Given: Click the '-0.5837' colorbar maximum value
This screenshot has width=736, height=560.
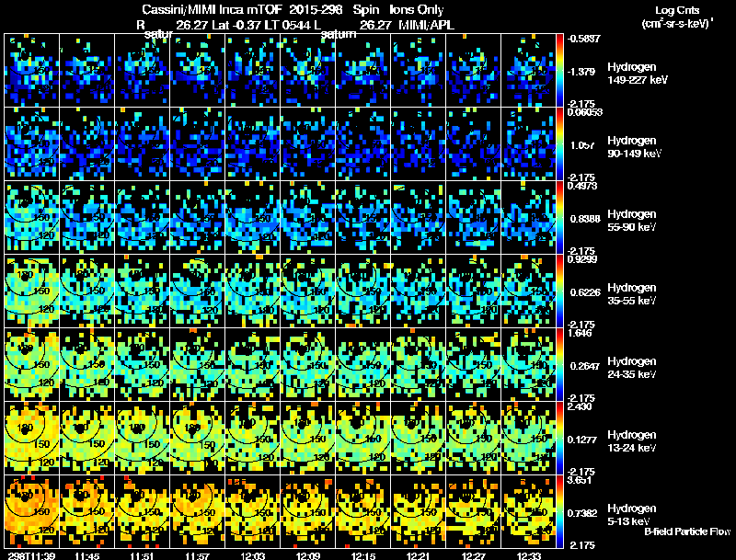Looking at the screenshot, I should tap(584, 39).
